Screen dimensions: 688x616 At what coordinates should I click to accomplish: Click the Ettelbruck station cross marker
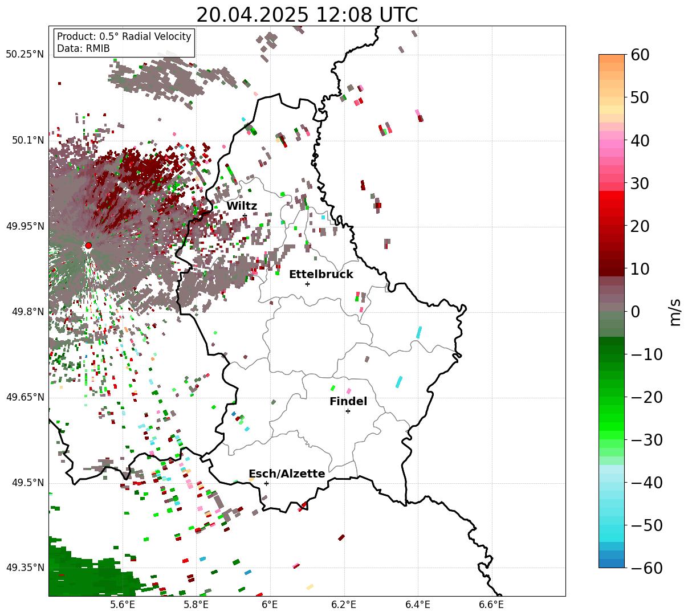[x=307, y=284]
